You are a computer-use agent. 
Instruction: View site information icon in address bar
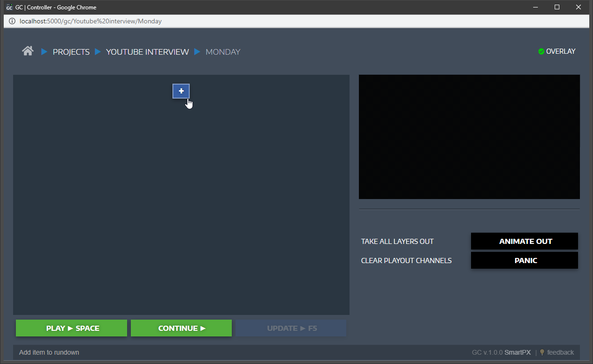(12, 21)
